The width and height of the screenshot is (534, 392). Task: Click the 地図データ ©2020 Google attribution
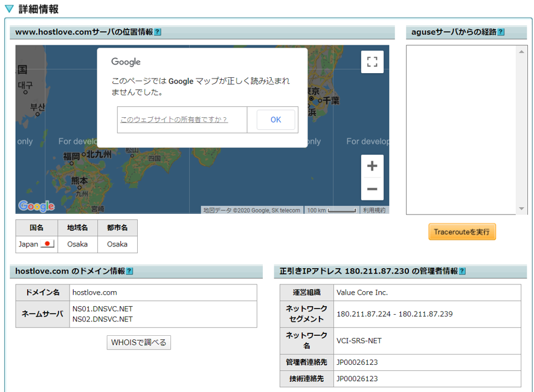pos(252,210)
